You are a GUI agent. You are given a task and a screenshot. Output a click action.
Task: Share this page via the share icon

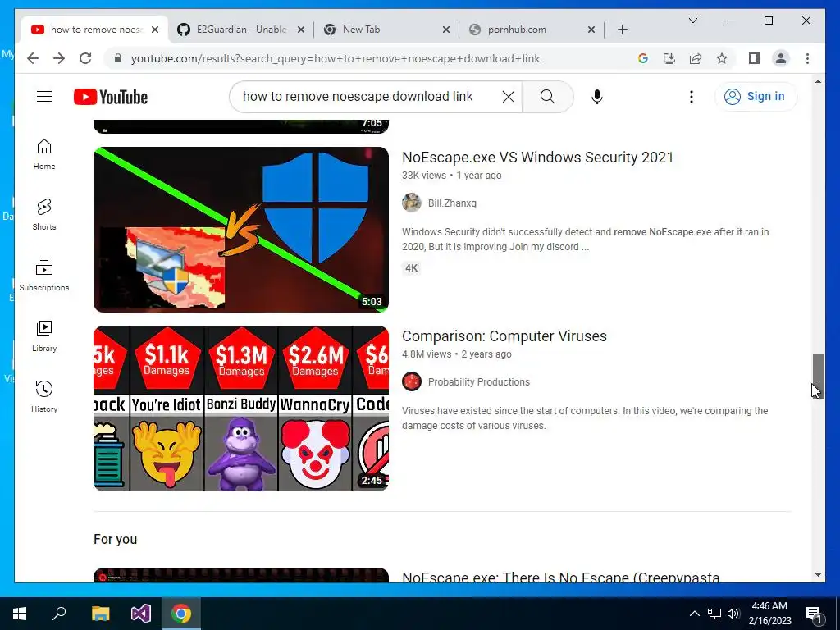(696, 58)
